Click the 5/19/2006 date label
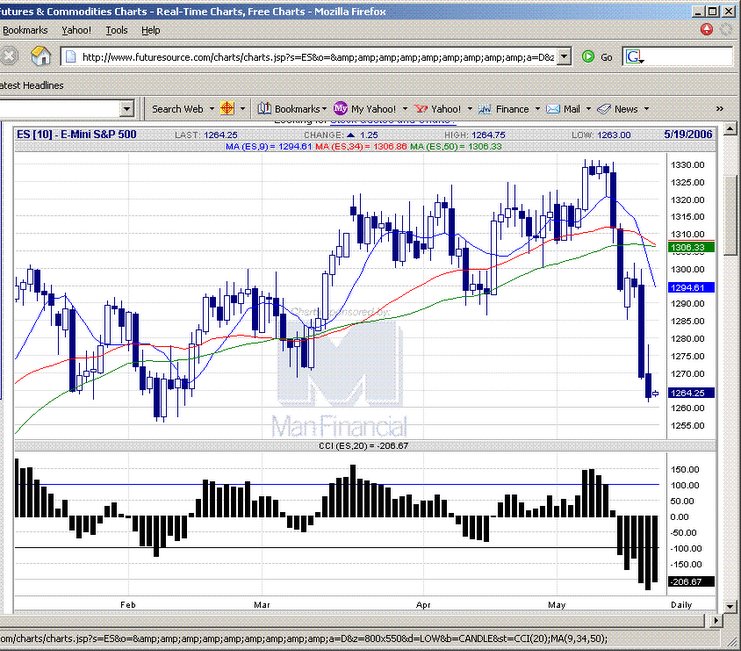Viewport: 741px width, 651px height. pyautogui.click(x=688, y=134)
